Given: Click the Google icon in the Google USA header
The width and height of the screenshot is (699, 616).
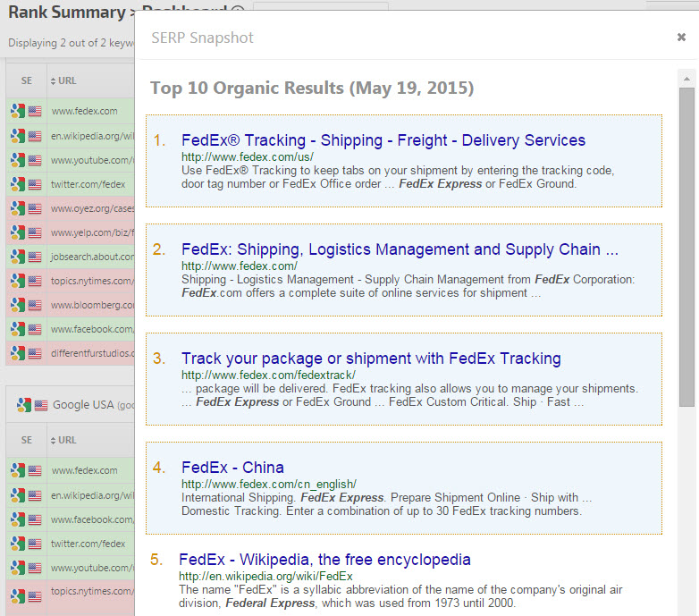Looking at the screenshot, I should pos(24,405).
